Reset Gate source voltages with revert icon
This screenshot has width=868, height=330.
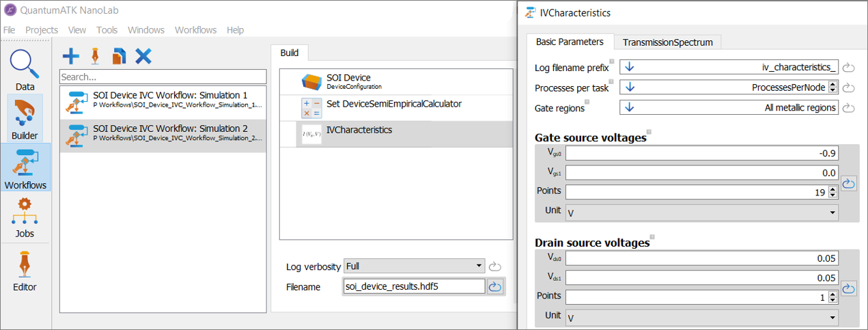coord(849,184)
